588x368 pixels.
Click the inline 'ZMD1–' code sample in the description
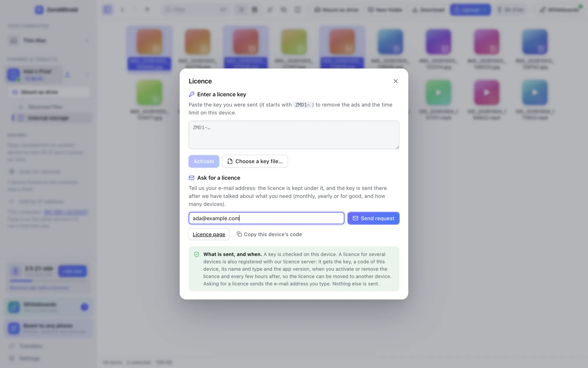click(x=303, y=105)
